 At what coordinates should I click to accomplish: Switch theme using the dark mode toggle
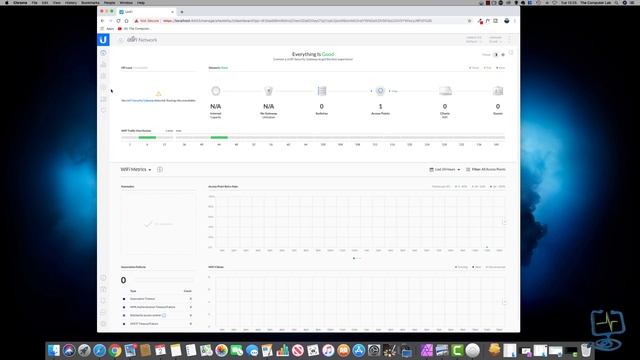tap(496, 55)
